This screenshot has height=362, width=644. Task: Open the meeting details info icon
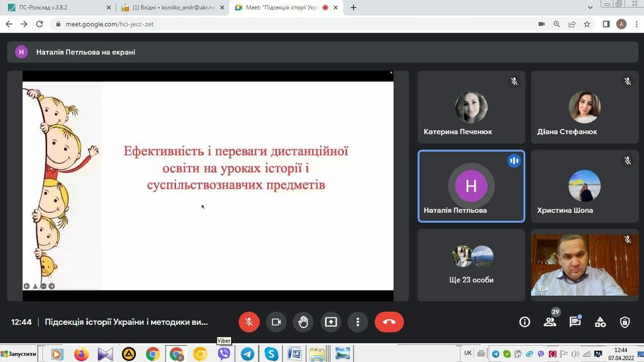525,322
